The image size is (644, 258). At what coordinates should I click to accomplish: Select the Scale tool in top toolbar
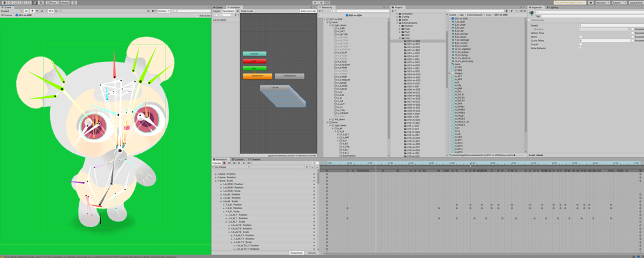(x=22, y=3)
